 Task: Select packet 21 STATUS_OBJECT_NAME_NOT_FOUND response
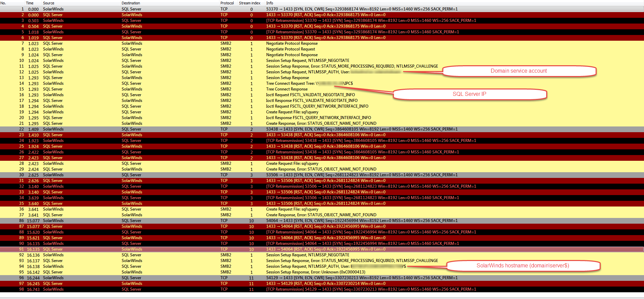322,123
